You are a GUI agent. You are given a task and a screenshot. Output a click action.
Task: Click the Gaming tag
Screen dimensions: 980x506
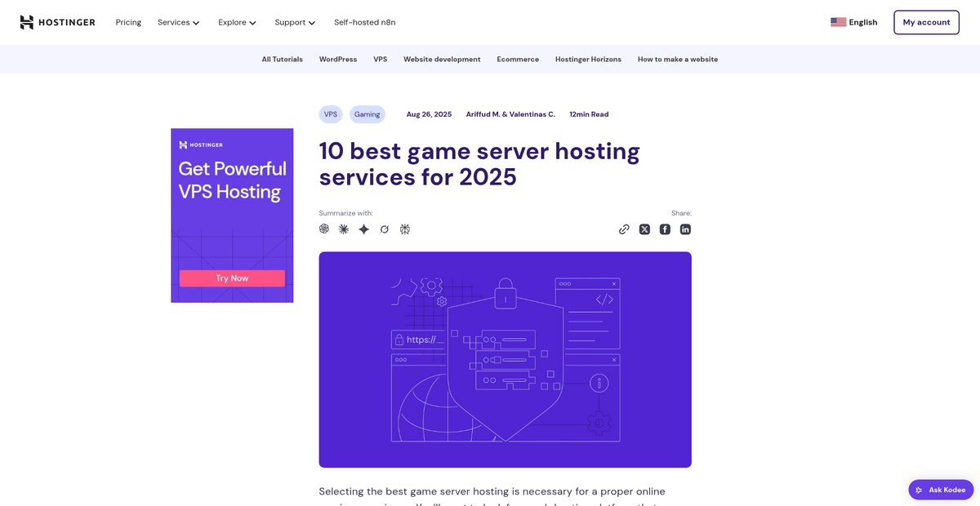click(367, 114)
